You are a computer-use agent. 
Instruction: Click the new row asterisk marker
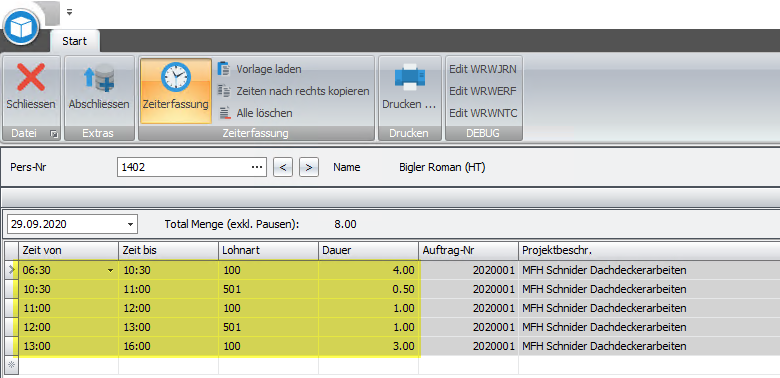[x=11, y=365]
